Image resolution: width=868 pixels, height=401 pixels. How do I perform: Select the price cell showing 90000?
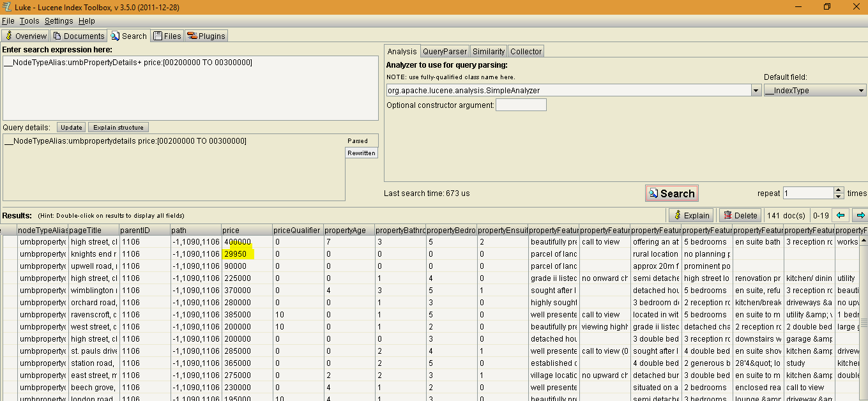[247, 266]
